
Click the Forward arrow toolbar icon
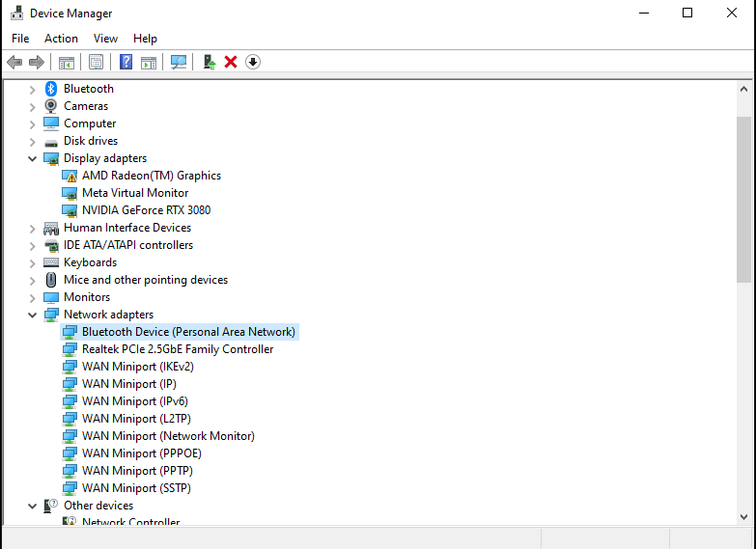click(x=37, y=62)
